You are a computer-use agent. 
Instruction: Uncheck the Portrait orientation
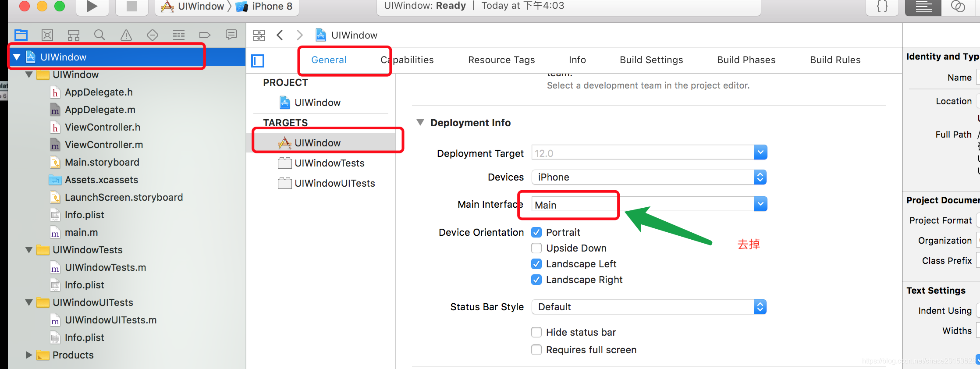pos(536,232)
